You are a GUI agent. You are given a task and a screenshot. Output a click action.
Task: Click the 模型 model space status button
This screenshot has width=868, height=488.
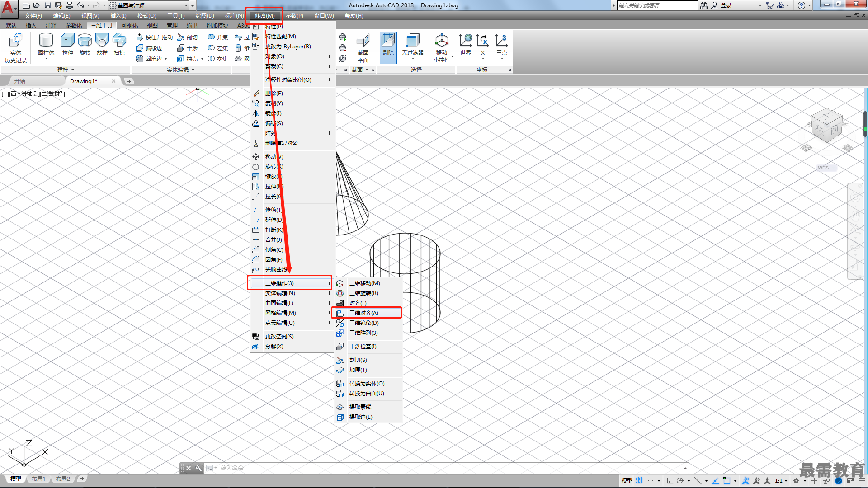pos(627,480)
